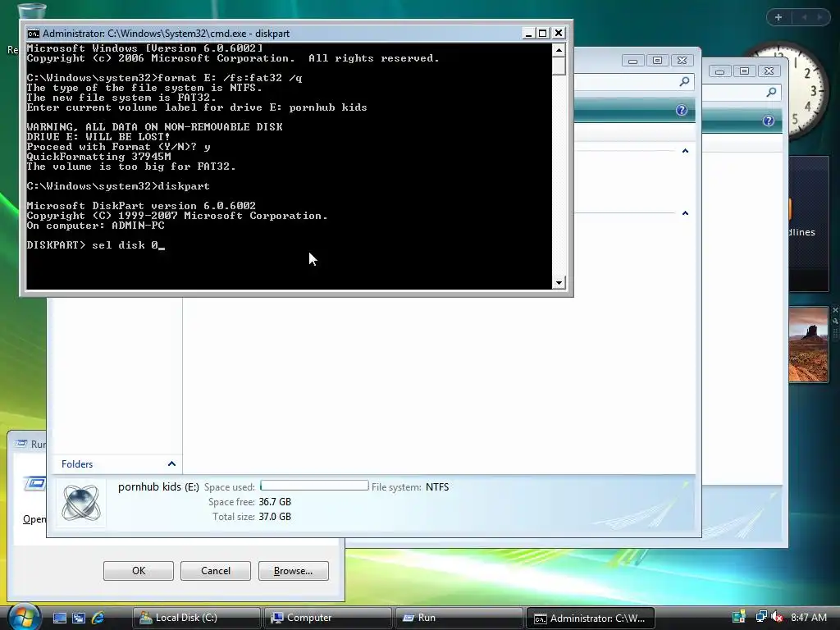
Task: Switch to Computer taskbar button
Action: pos(328,618)
